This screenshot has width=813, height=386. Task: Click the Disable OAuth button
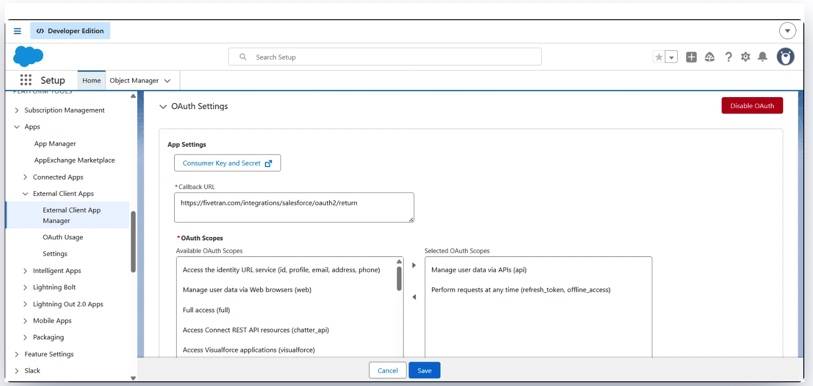point(752,105)
